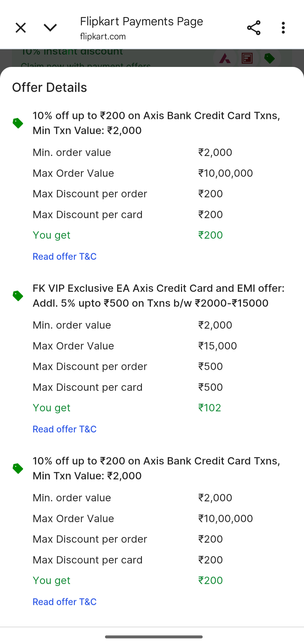Viewport: 304px width, 644px height.
Task: Tap green tag beside first Axis offer
Action: (18, 123)
